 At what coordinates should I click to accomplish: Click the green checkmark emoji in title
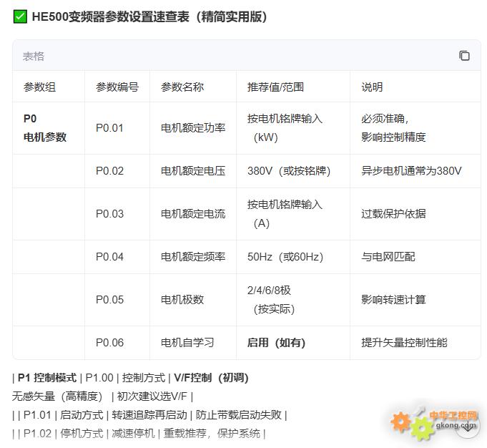(x=20, y=16)
